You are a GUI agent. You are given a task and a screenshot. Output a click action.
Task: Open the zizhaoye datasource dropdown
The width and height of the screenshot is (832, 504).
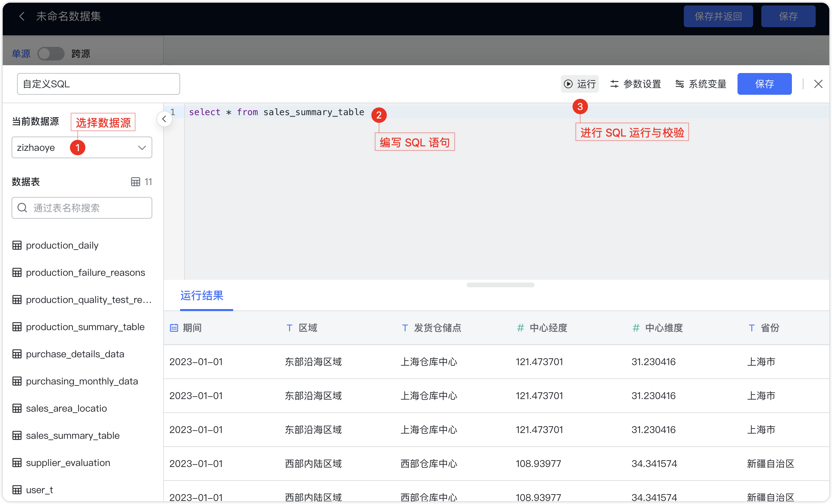tap(82, 147)
